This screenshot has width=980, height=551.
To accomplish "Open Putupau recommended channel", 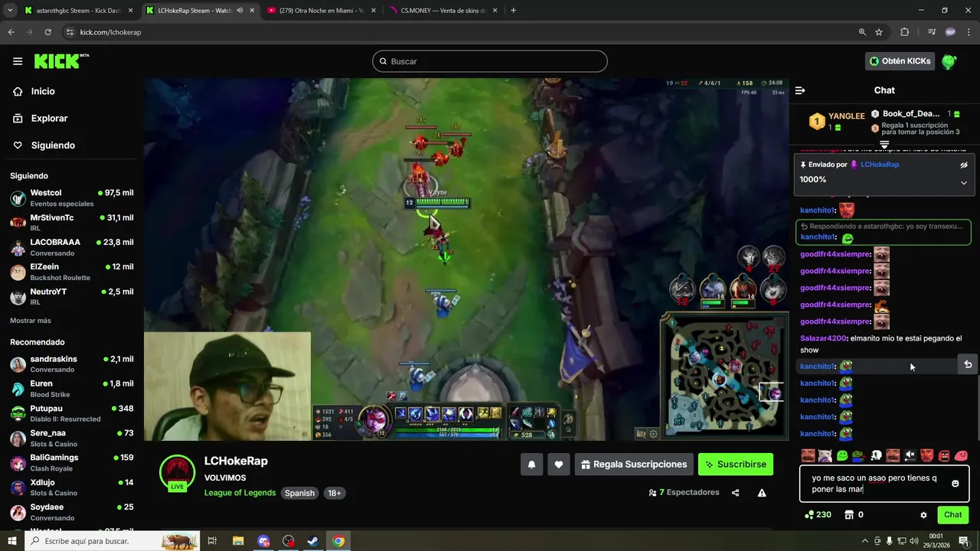I will [72, 413].
